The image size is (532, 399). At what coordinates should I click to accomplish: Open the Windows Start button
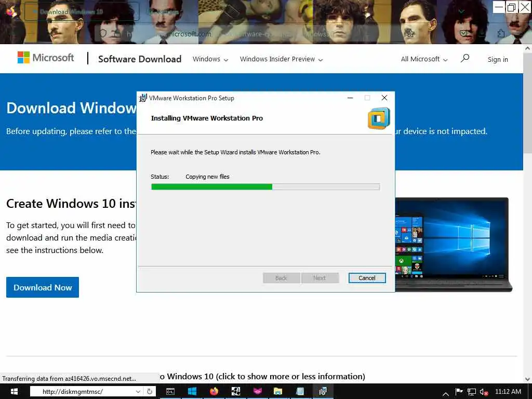point(14,392)
